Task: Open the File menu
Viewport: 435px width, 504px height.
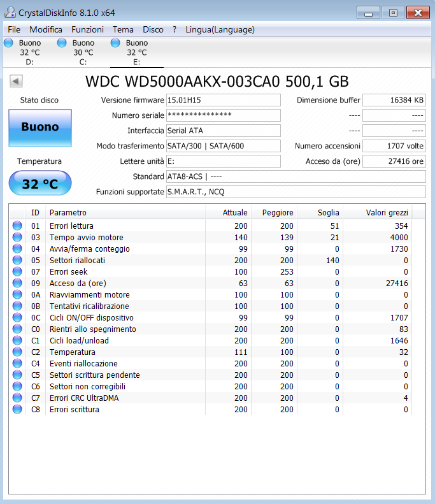Action: coord(14,29)
